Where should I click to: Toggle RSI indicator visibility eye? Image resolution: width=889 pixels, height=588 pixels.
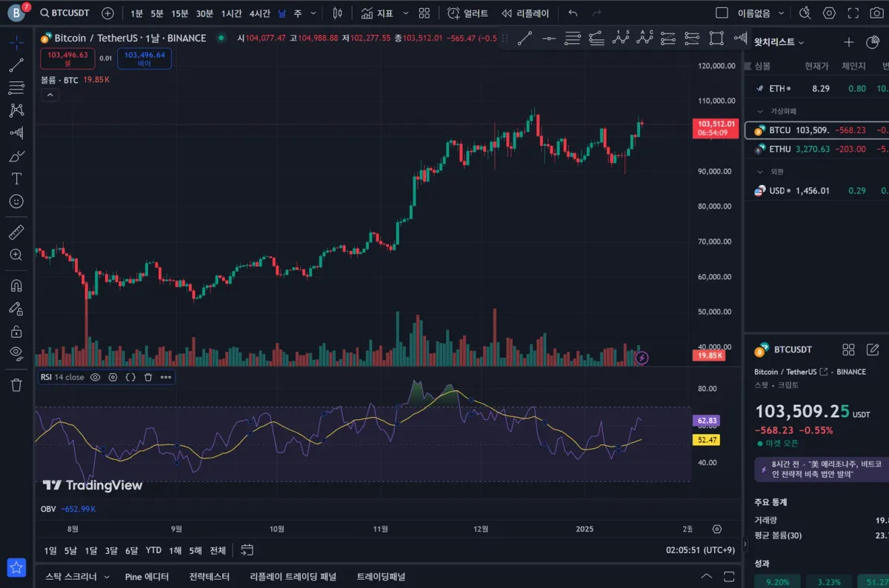coord(95,377)
